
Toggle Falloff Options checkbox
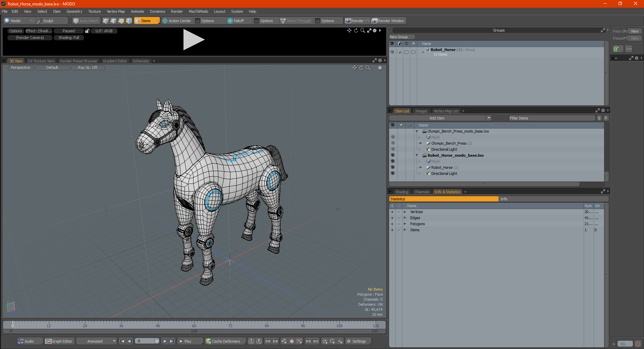257,21
